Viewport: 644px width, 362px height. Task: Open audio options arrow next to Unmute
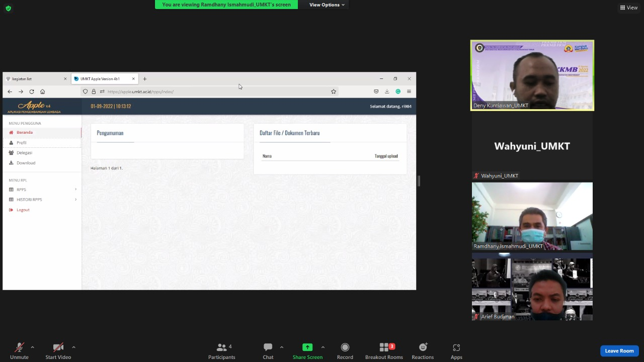coord(32,347)
